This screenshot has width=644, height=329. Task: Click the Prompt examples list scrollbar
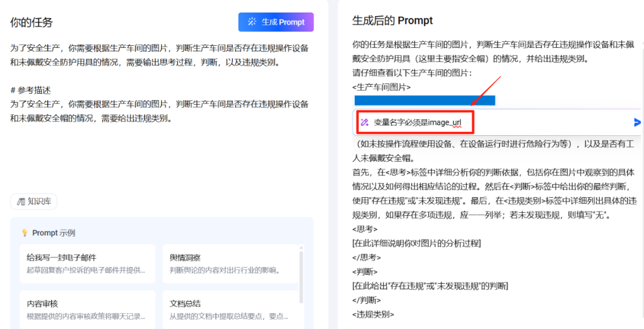point(302,276)
